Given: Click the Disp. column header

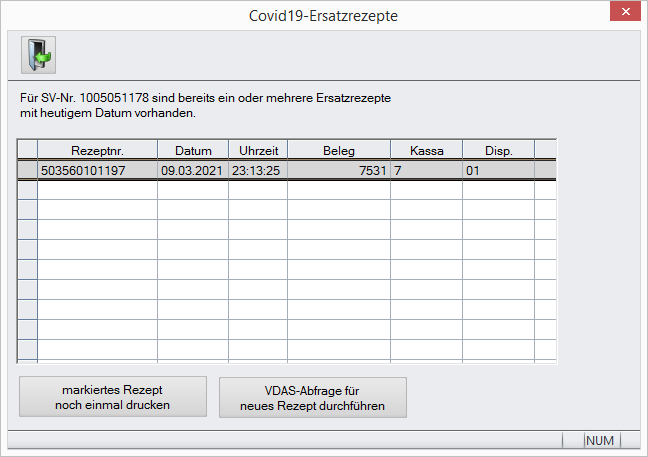Looking at the screenshot, I should pyautogui.click(x=498, y=150).
